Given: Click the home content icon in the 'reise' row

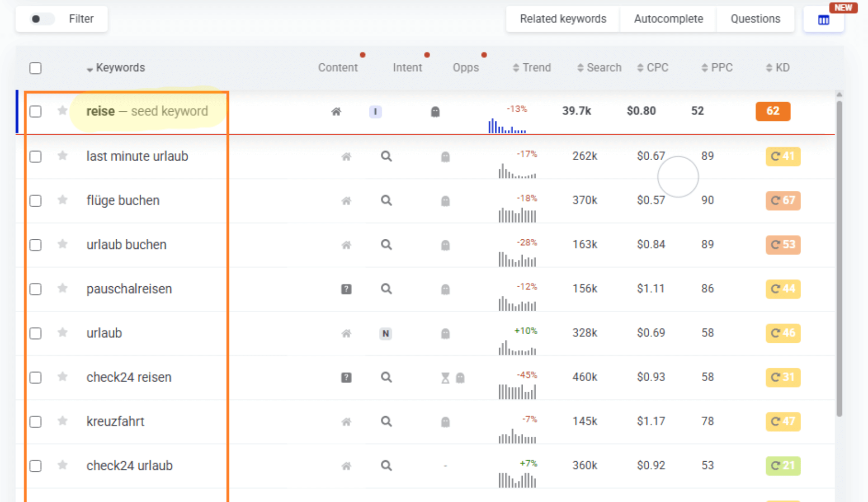Looking at the screenshot, I should 336,112.
